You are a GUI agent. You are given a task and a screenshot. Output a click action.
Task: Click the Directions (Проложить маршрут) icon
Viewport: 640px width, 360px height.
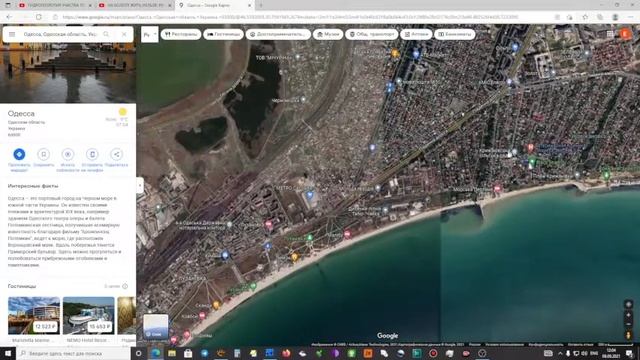[x=19, y=154]
